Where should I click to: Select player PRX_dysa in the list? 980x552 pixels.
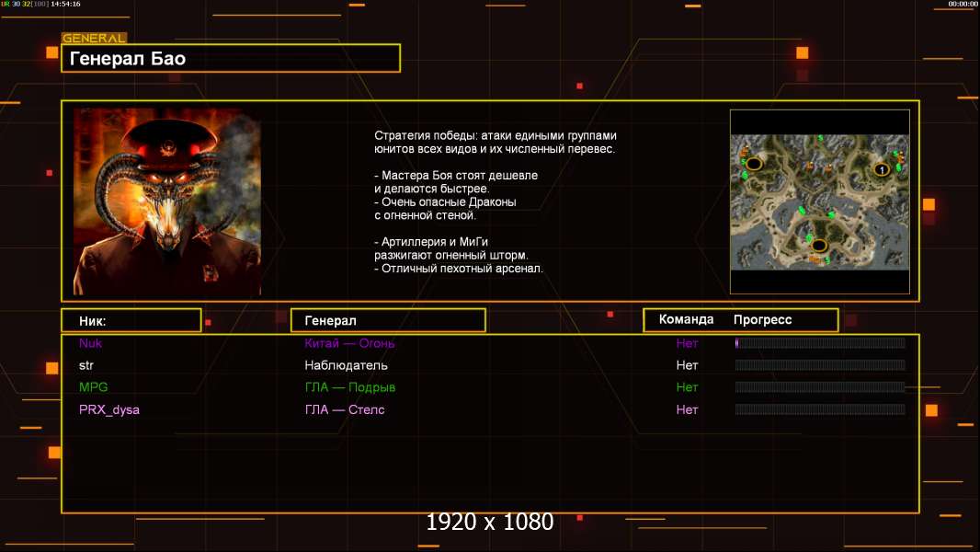click(109, 409)
